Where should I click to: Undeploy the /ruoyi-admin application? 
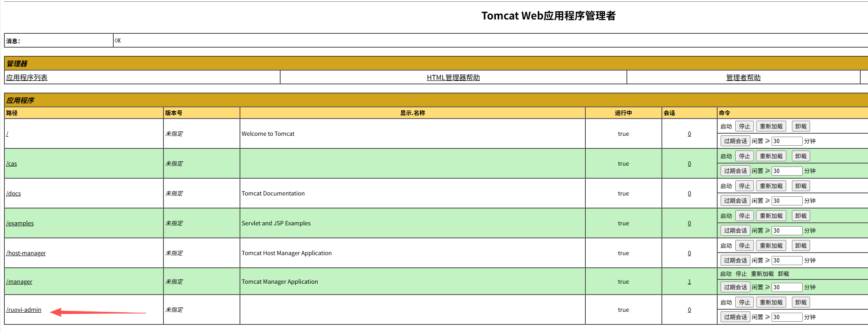pyautogui.click(x=801, y=302)
